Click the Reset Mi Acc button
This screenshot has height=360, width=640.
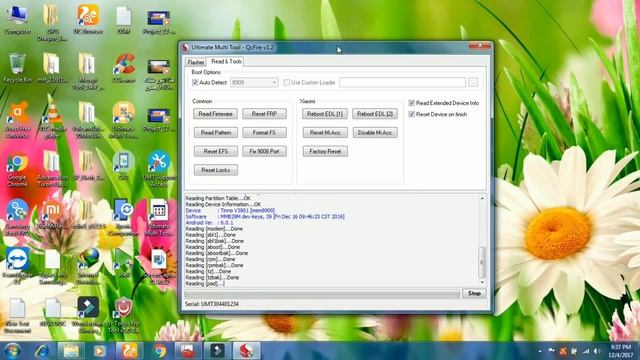(x=325, y=133)
